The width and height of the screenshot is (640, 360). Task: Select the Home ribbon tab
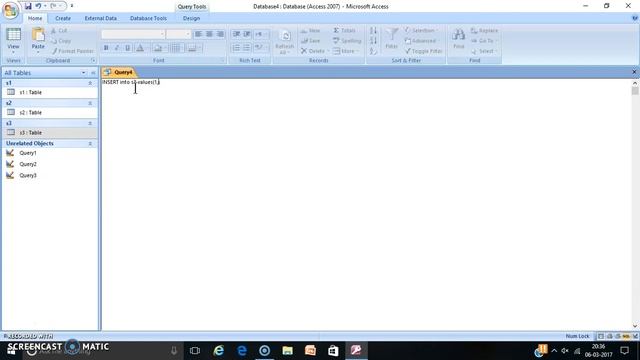point(35,18)
